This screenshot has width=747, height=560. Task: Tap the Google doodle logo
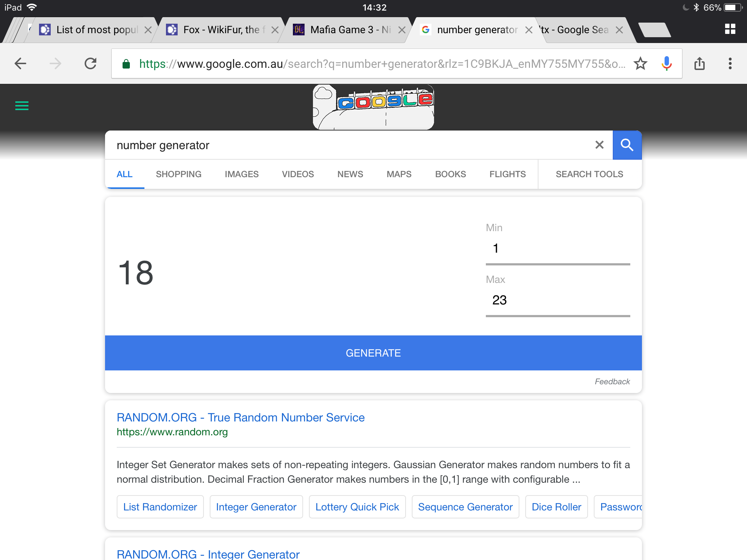point(373,107)
